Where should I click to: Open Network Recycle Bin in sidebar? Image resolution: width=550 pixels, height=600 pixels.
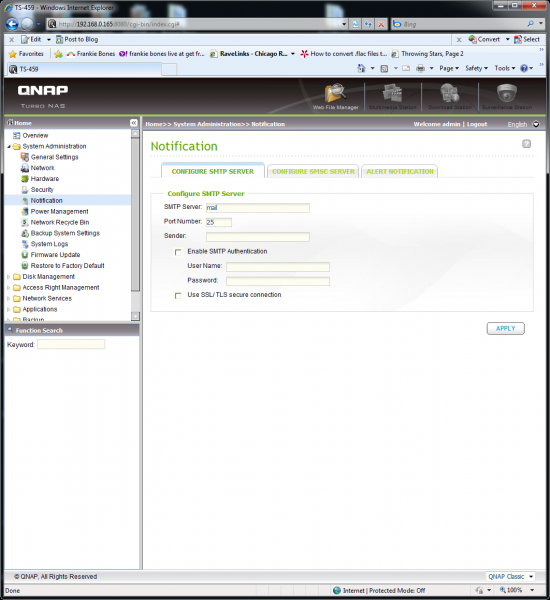tap(60, 222)
